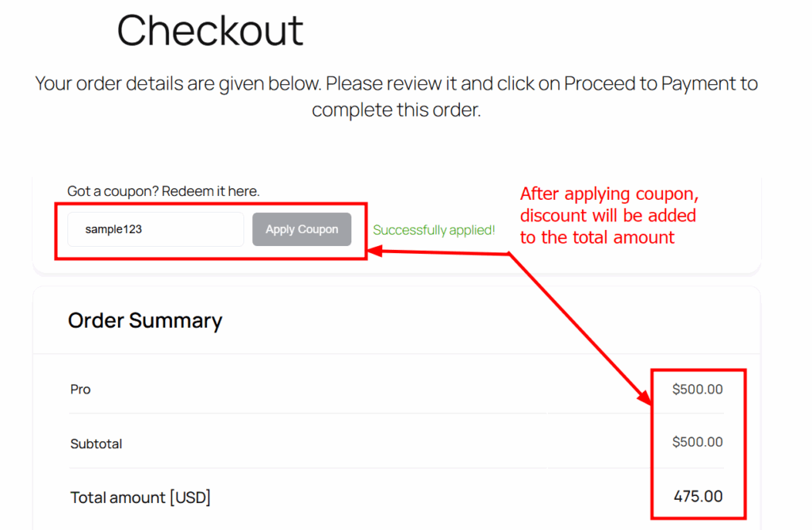The image size is (812, 530).
Task: Click the "Total amount" label text
Action: pyautogui.click(x=117, y=497)
